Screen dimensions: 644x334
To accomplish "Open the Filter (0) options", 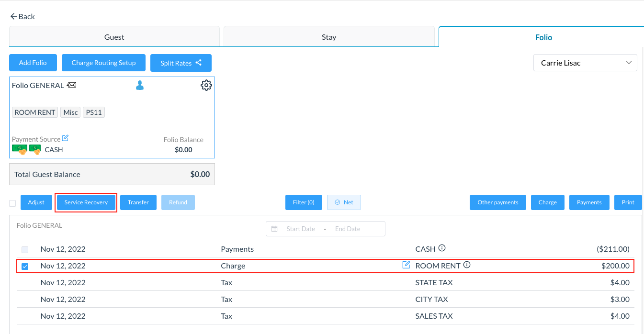I will 304,202.
